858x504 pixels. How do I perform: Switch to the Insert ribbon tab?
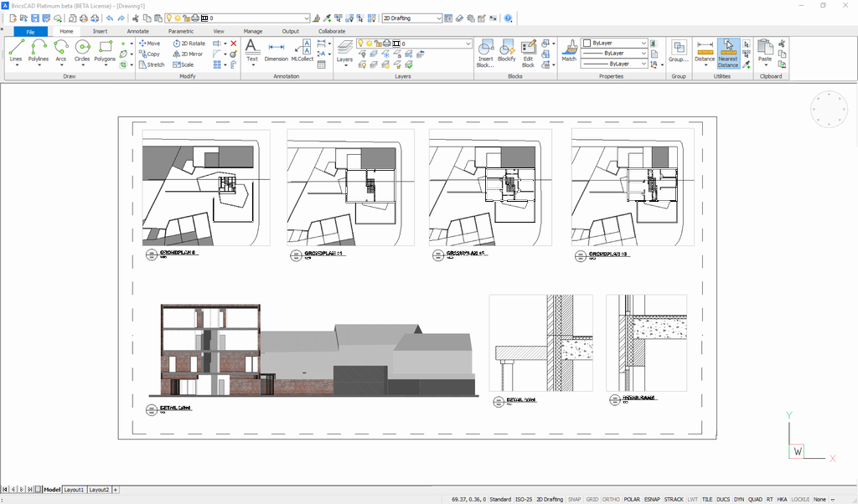101,31
